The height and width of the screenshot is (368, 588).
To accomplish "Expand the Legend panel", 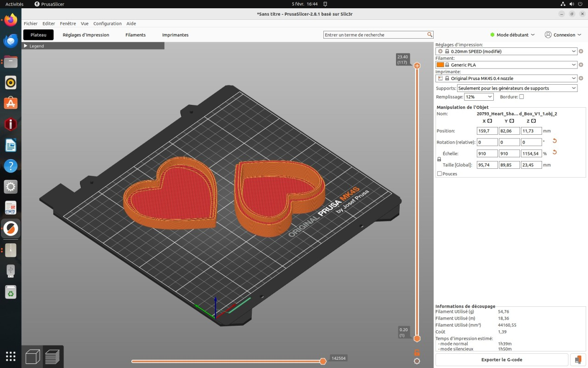I will tap(26, 46).
